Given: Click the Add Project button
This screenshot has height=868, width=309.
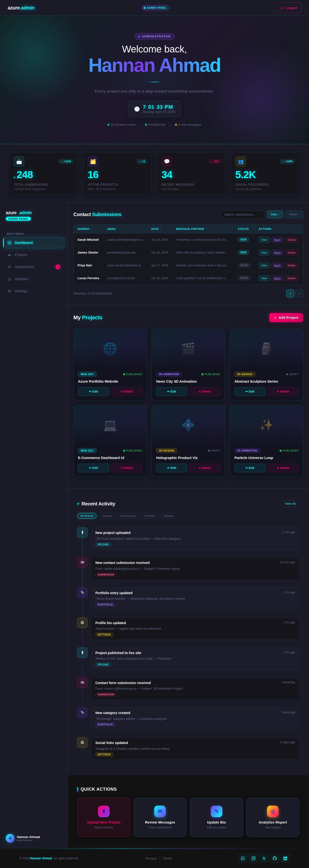Looking at the screenshot, I should 286,318.
